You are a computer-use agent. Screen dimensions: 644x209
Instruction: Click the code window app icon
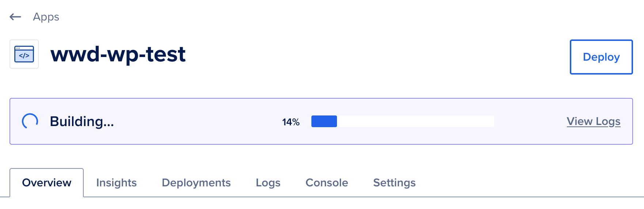(24, 54)
